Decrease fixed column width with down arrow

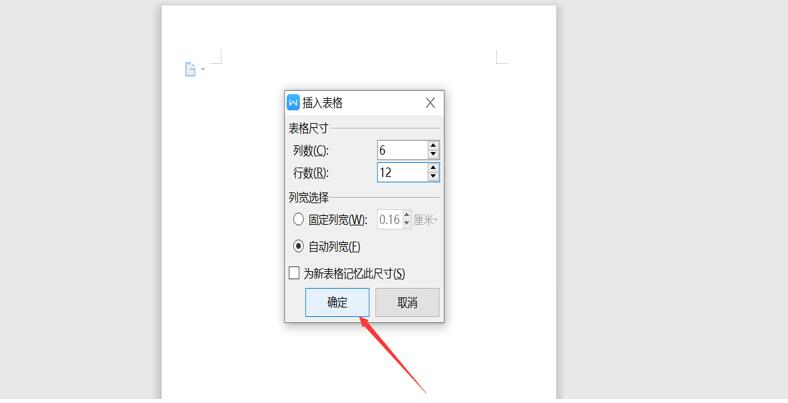407,224
